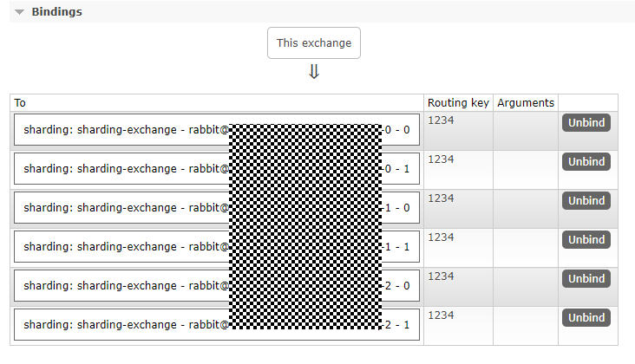Unbind the sharding queue ending 2 - 1
Image resolution: width=635 pixels, height=364 pixels.
(586, 317)
